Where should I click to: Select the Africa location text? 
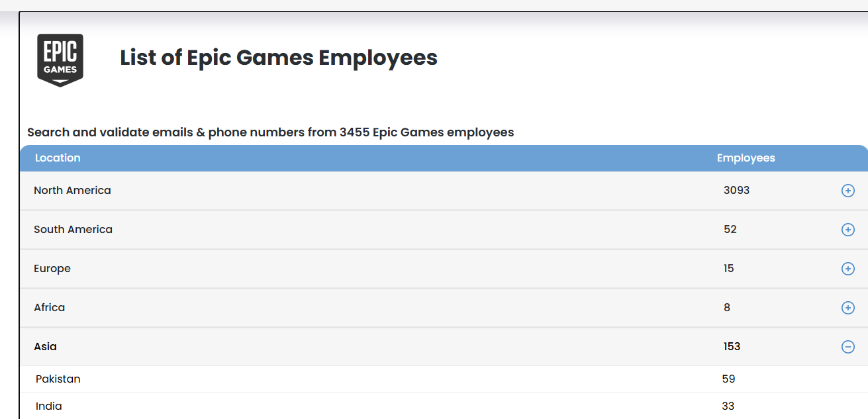coord(49,307)
